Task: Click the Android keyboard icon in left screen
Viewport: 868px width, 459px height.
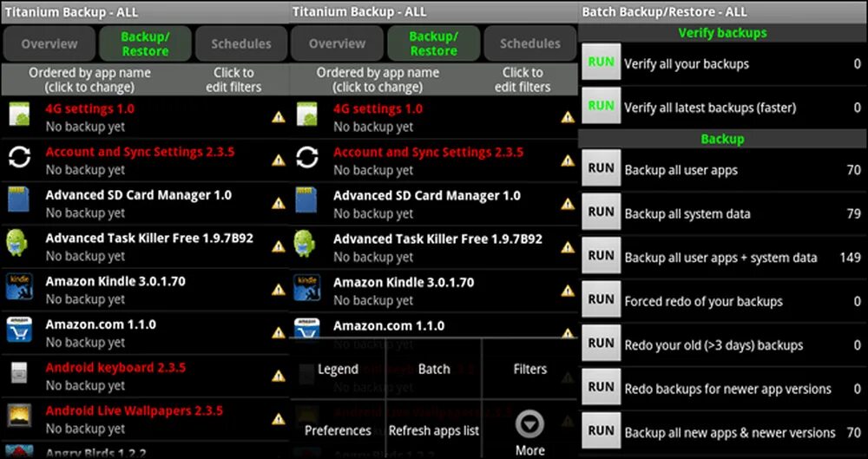Action: click(x=19, y=372)
